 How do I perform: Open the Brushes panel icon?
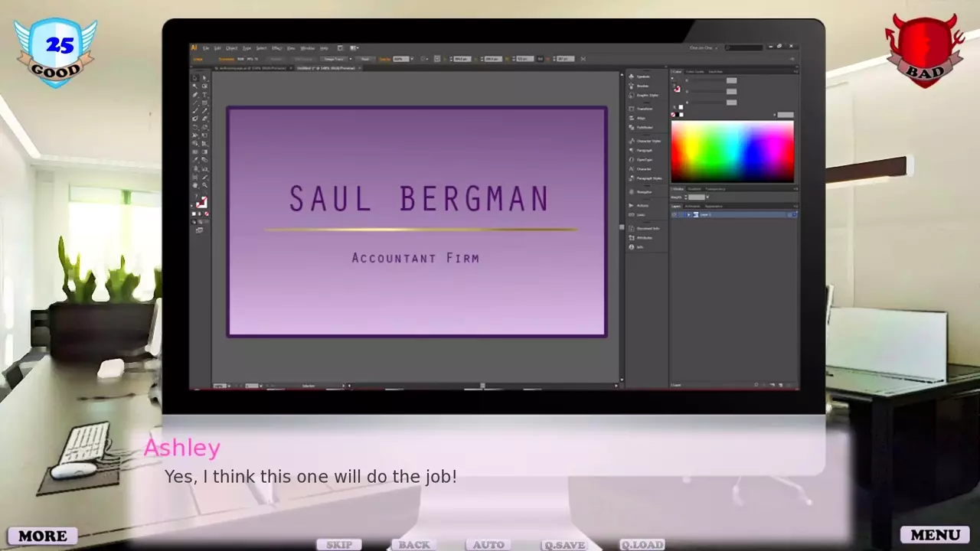[x=632, y=86]
